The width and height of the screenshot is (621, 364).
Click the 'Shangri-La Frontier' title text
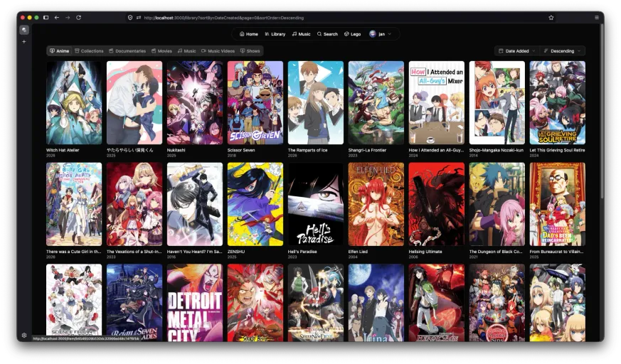tap(367, 150)
